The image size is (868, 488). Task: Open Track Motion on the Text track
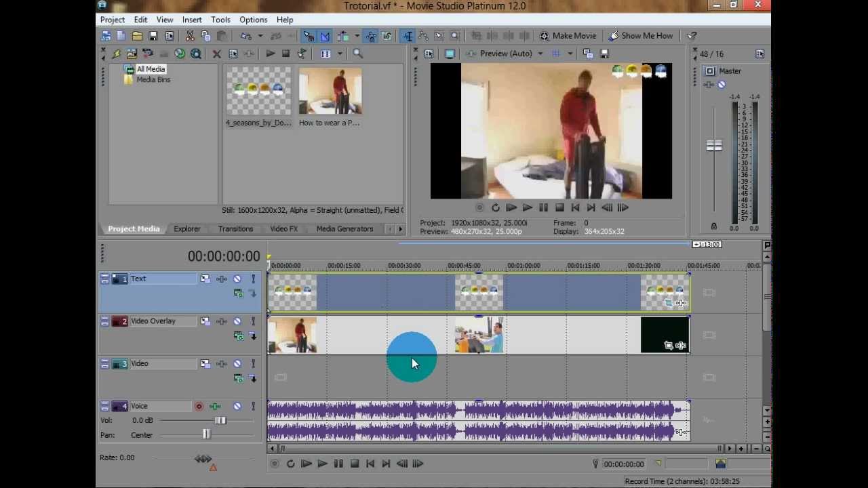coord(205,279)
